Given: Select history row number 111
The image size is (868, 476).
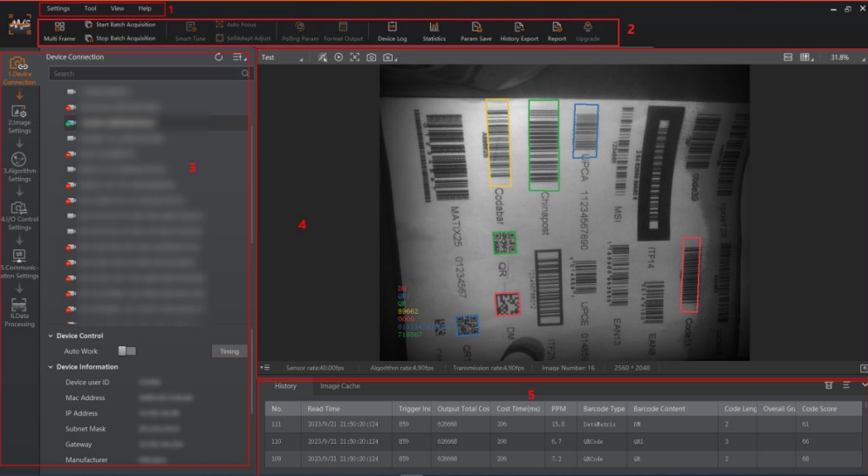Looking at the screenshot, I should point(564,425).
